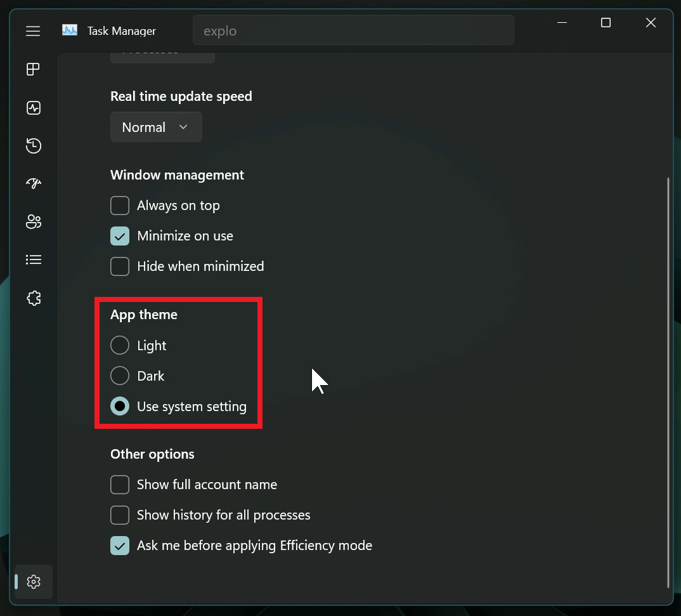Enable Show history for all processes
Viewport: 681px width, 616px height.
click(x=120, y=515)
